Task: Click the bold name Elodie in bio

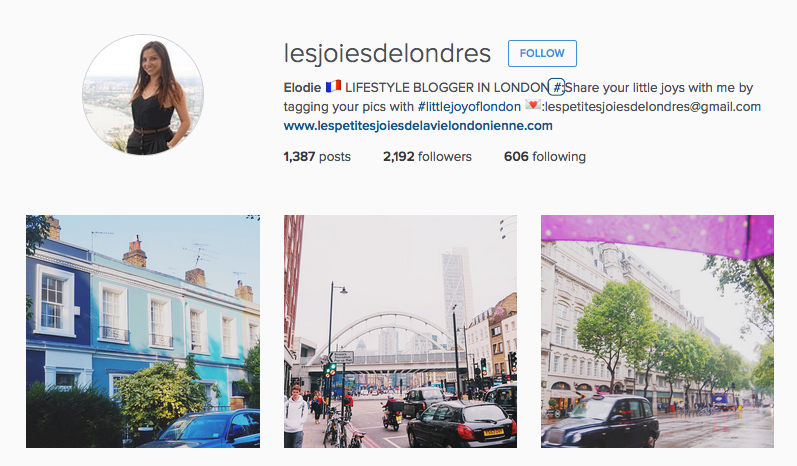Action: point(302,88)
